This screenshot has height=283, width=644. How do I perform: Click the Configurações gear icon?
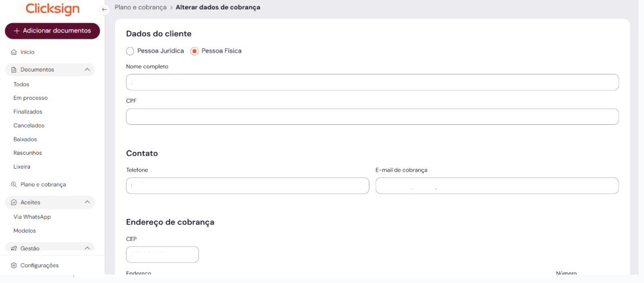click(x=14, y=266)
